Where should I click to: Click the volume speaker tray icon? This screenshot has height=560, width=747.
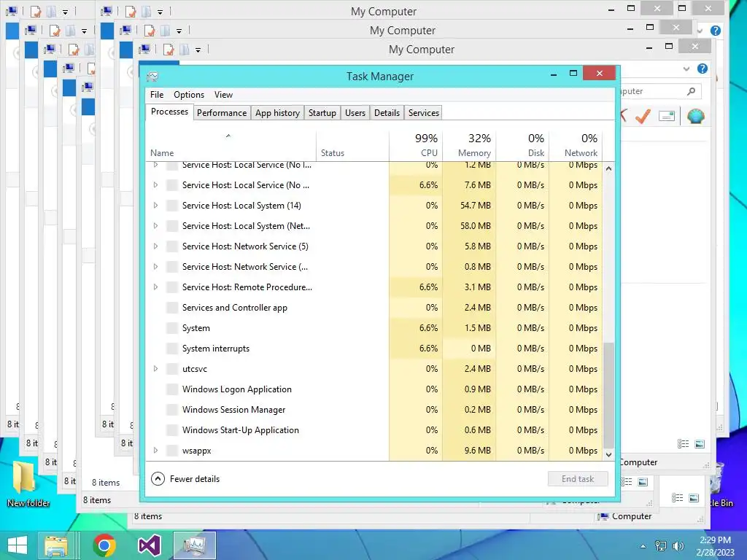coord(678,545)
